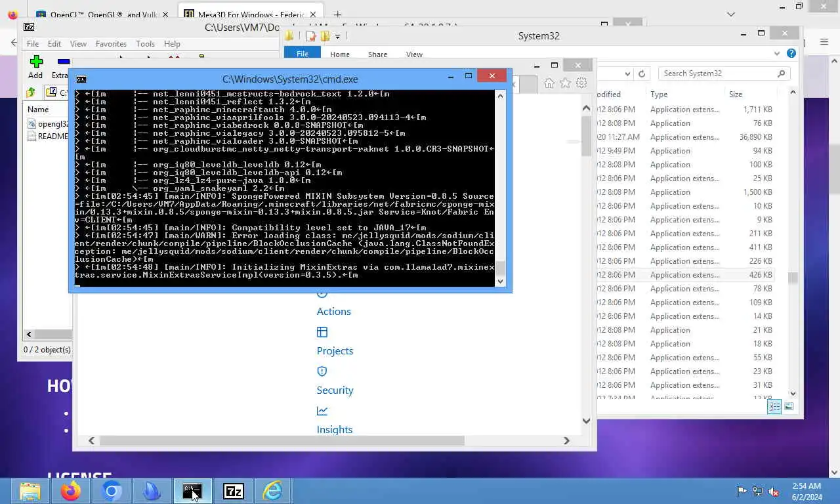Click the Properties icon in Explorer quick toolbar

click(311, 36)
